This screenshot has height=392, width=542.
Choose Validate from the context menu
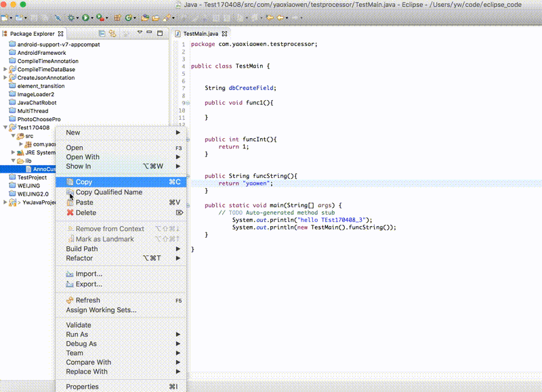coord(121,326)
